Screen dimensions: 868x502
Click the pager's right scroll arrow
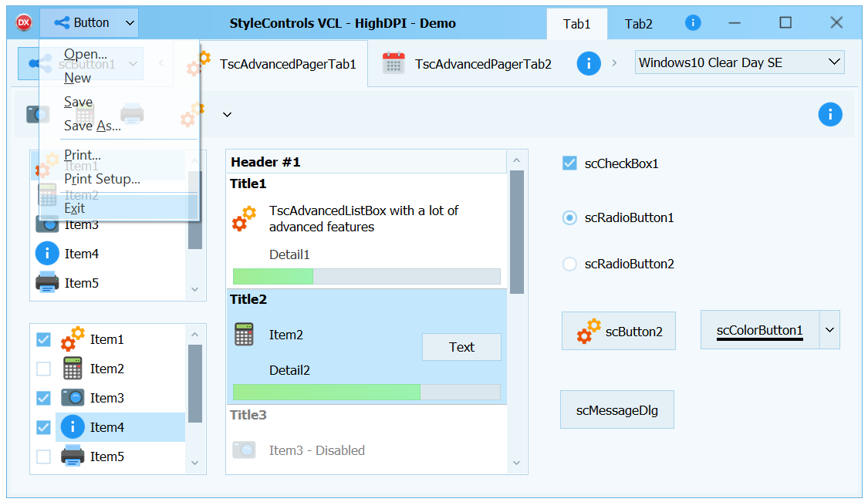pyautogui.click(x=614, y=63)
